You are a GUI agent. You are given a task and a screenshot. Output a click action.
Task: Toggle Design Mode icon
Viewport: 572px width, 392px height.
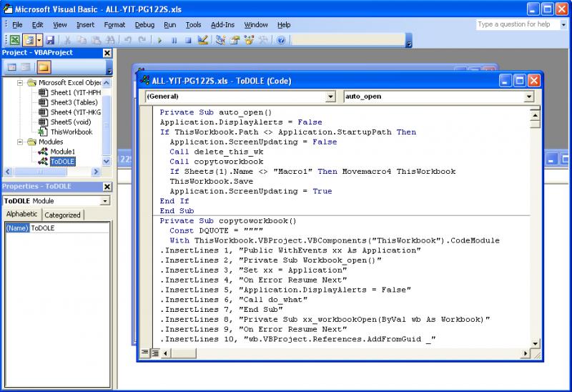pyautogui.click(x=202, y=40)
